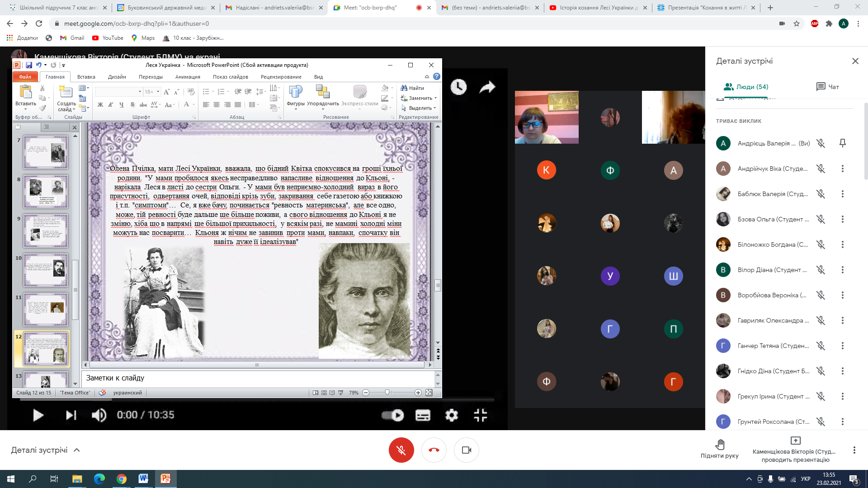Image resolution: width=868 pixels, height=488 pixels.
Task: Click the Share arrow icon on video
Action: [487, 87]
